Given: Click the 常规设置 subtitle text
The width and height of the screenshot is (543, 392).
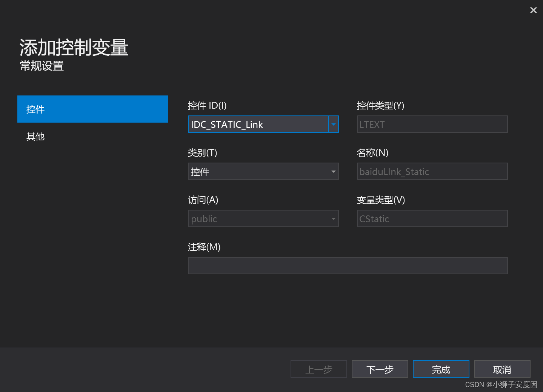Looking at the screenshot, I should [41, 66].
